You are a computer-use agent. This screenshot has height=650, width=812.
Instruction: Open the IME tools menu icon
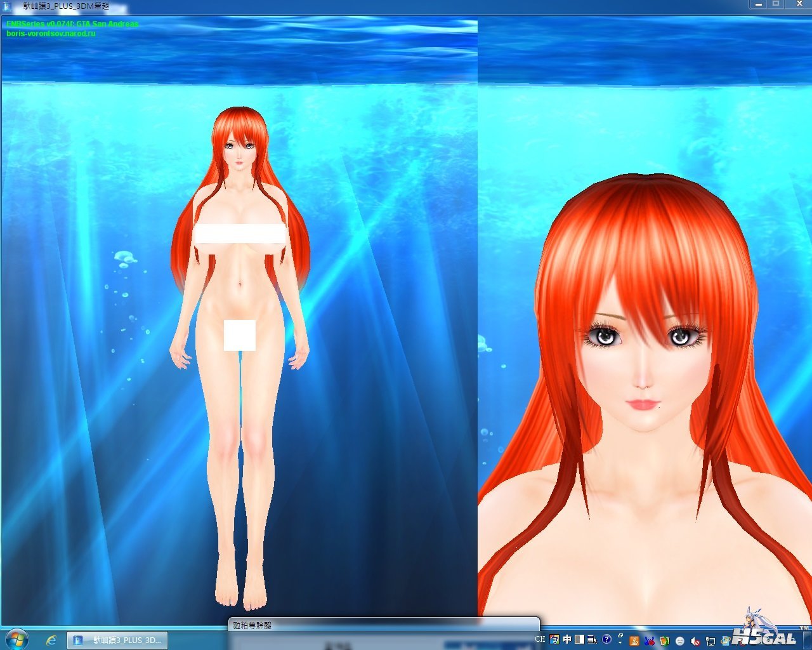(x=593, y=639)
